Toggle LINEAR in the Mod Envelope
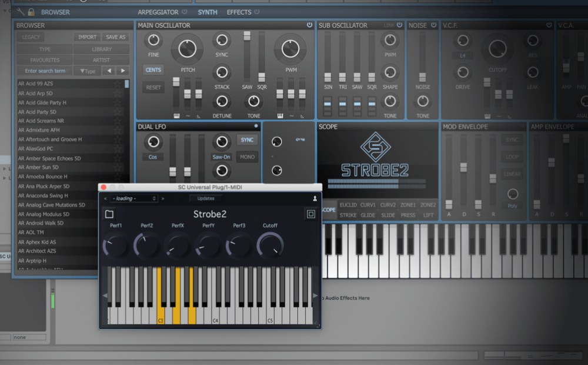 coord(512,174)
